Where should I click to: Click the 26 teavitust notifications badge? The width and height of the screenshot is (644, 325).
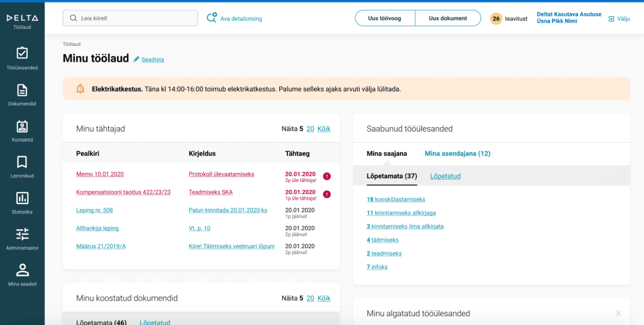[496, 19]
